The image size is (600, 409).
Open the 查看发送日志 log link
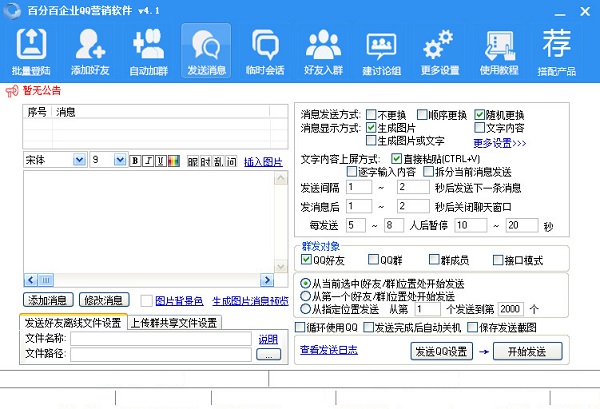coord(330,350)
